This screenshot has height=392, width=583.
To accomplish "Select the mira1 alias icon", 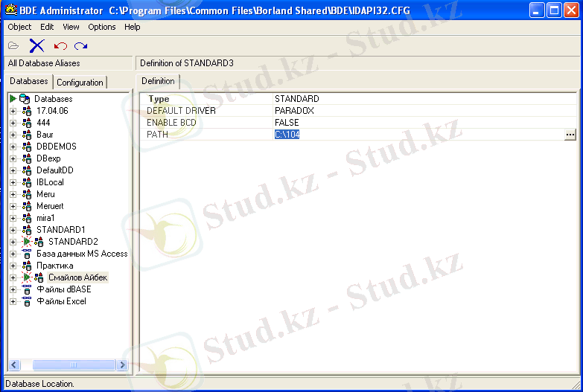I will [27, 218].
